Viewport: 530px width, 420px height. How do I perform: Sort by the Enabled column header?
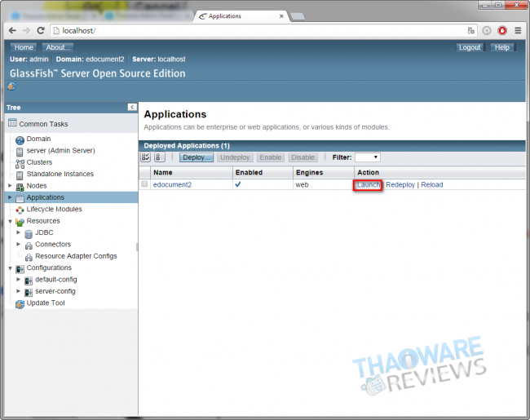263,172
